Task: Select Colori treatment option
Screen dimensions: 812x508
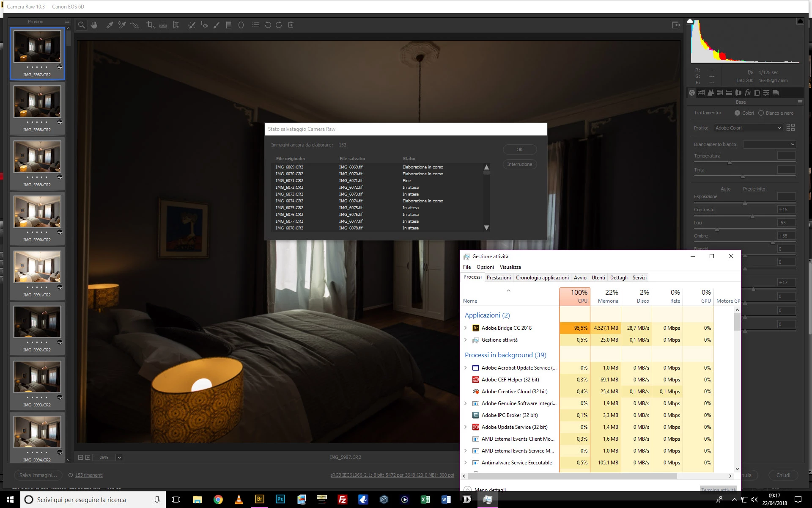Action: 738,113
